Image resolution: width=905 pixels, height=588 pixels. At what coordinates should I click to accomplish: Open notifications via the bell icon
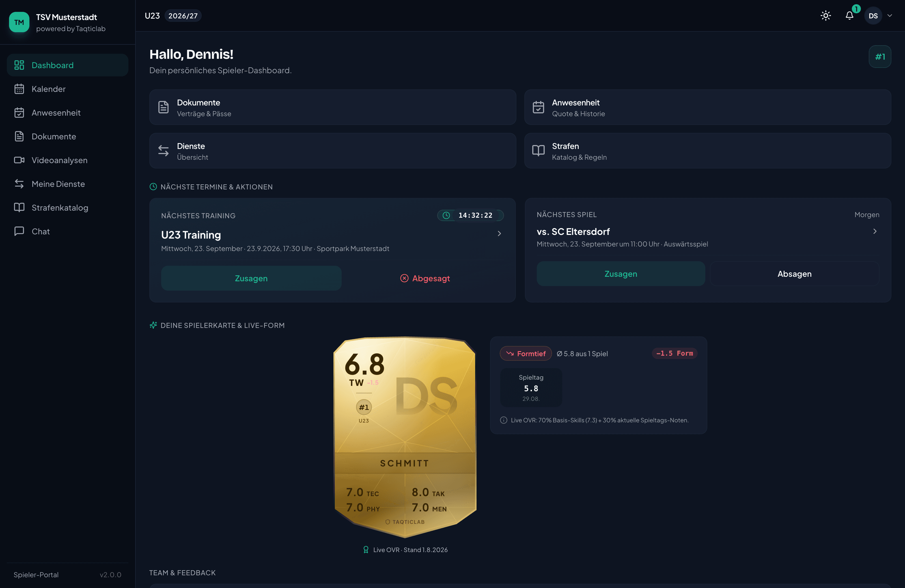[850, 16]
